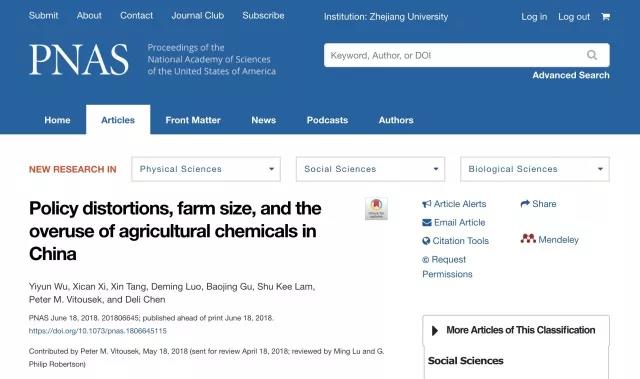This screenshot has width=640, height=379.
Task: Click the Check for updates badge
Action: click(x=376, y=208)
